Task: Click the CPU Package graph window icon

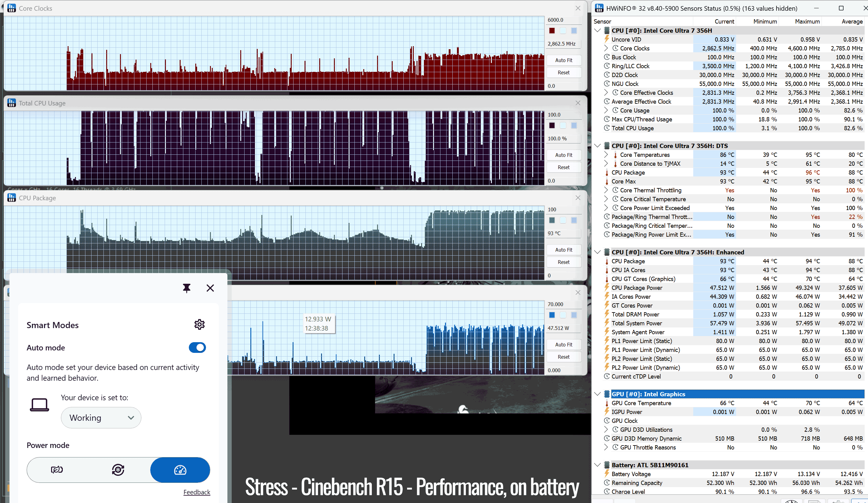Action: pos(11,198)
